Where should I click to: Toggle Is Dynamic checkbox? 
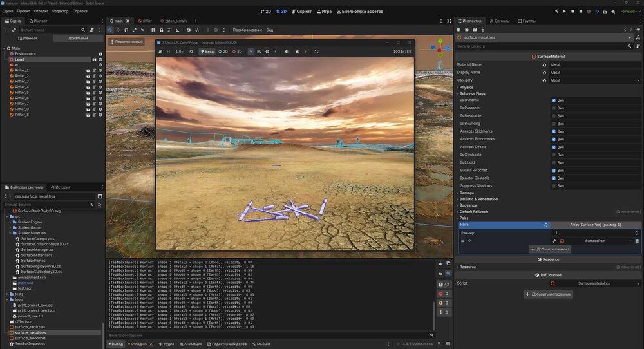tap(554, 100)
